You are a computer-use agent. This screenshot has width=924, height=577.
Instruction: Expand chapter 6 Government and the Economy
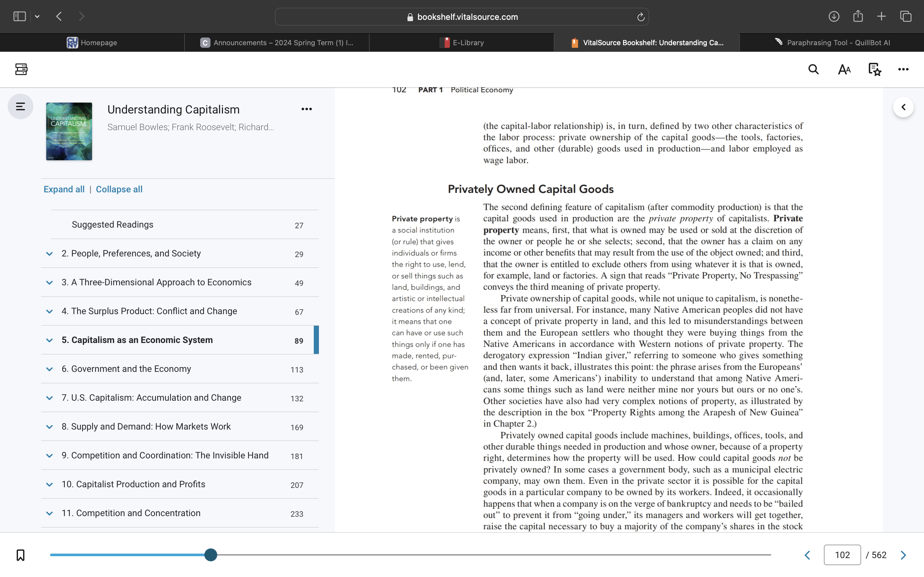[x=49, y=369]
